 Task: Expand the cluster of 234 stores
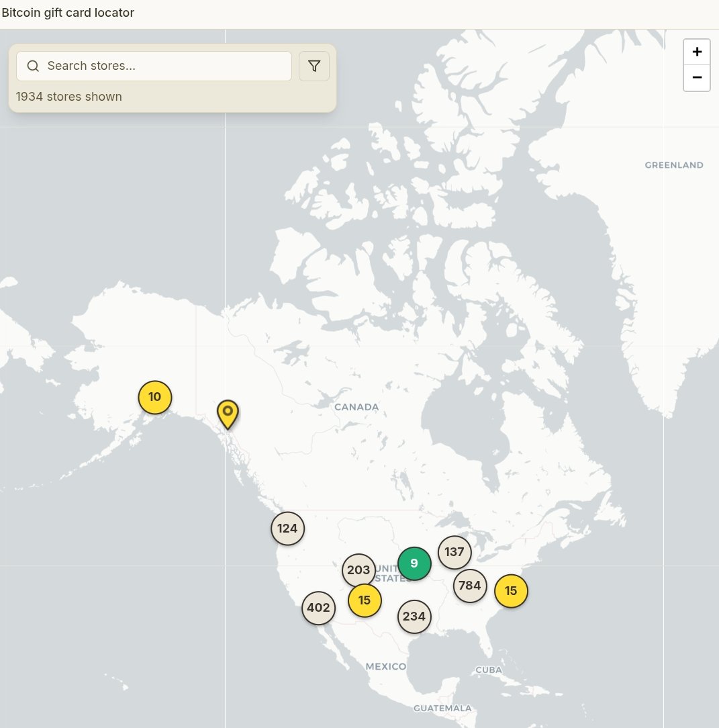(414, 617)
